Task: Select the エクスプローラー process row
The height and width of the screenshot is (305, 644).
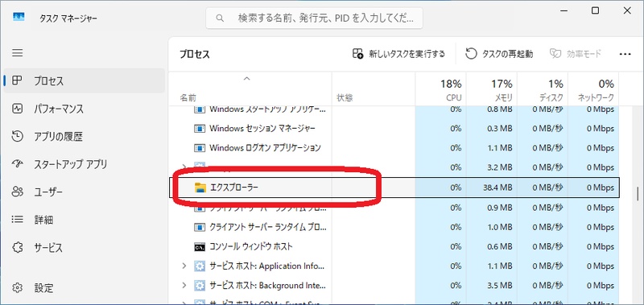Action: coord(394,188)
